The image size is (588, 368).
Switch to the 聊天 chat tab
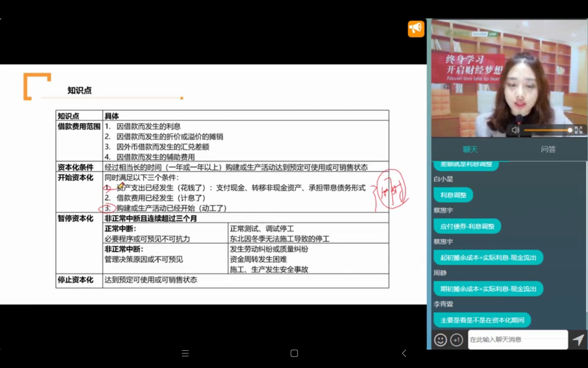pos(470,149)
